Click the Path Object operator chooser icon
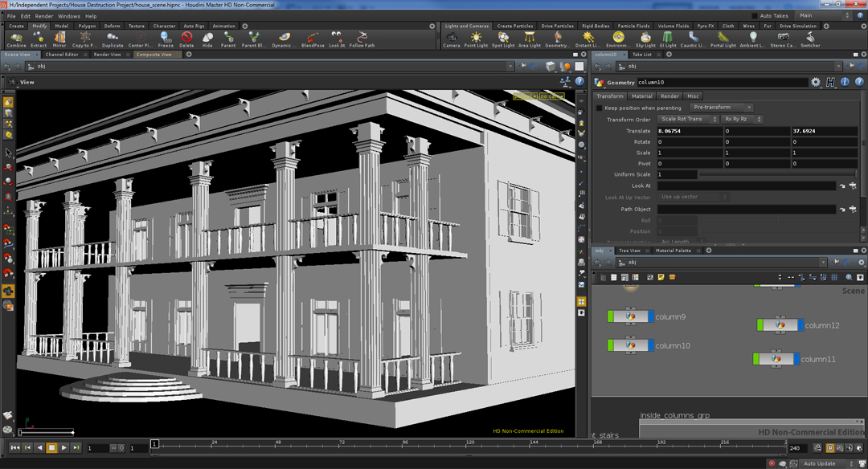The height and width of the screenshot is (469, 868). (x=853, y=209)
